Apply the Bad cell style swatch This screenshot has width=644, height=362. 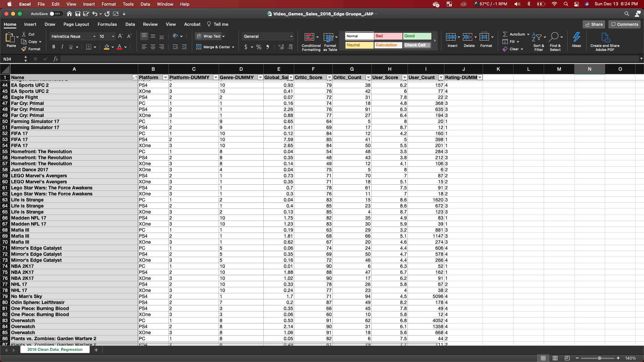point(388,36)
